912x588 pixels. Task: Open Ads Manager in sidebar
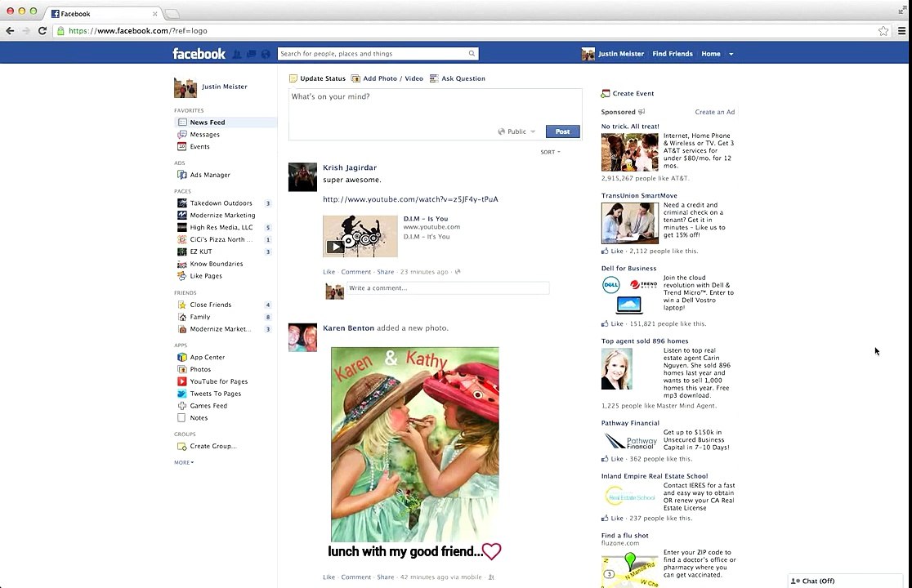click(x=210, y=175)
